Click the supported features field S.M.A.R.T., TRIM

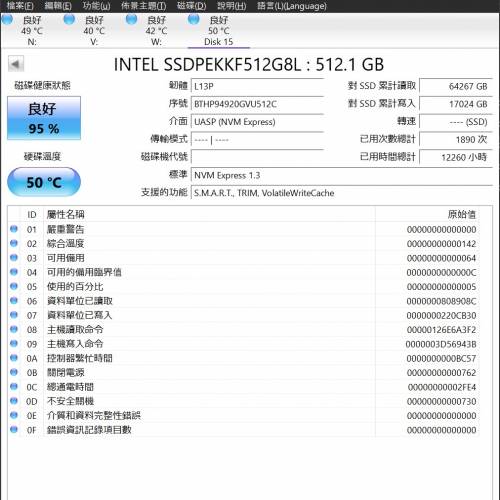(342, 193)
